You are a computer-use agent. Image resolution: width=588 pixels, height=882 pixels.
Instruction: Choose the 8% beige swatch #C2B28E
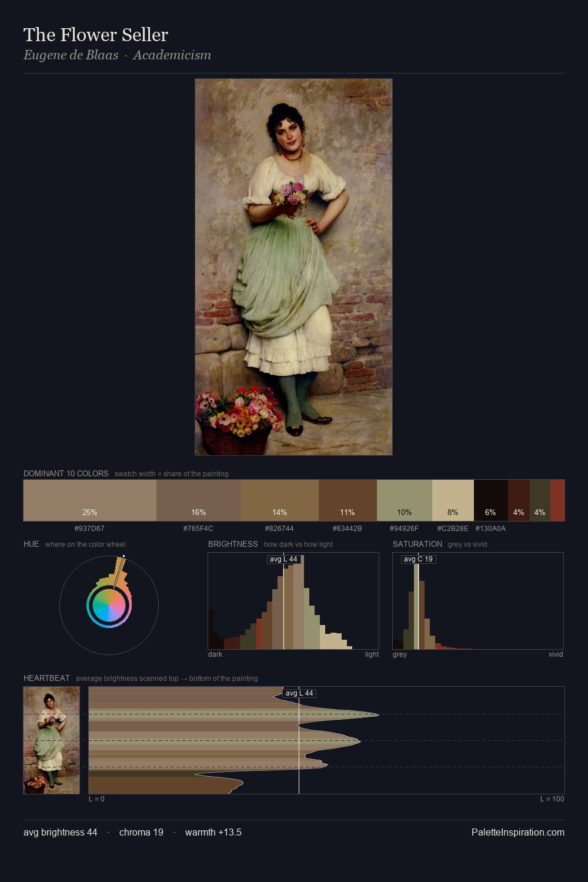[x=453, y=500]
